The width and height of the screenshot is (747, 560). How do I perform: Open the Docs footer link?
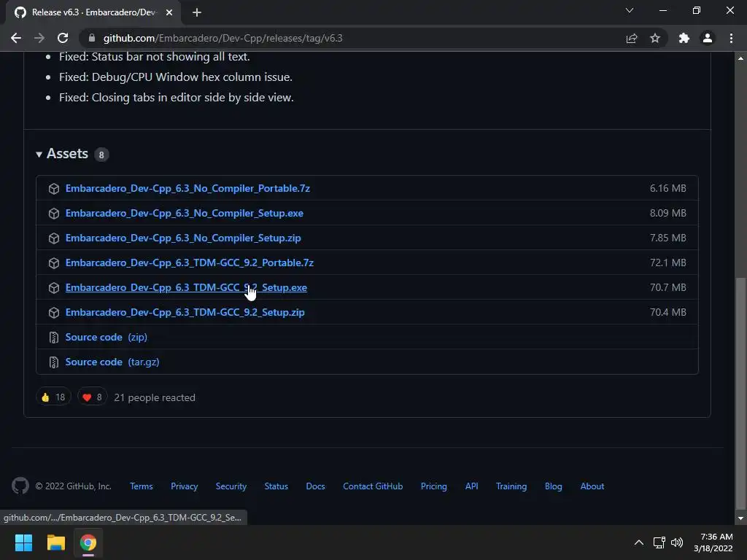[315, 486]
